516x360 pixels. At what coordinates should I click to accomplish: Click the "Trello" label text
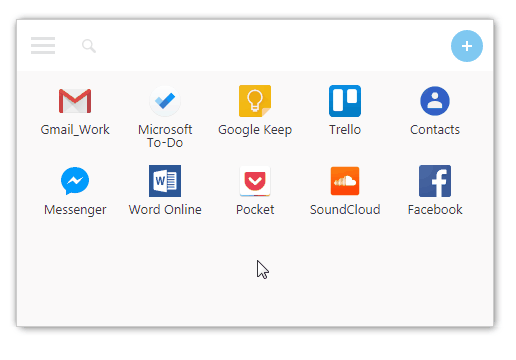tap(345, 130)
